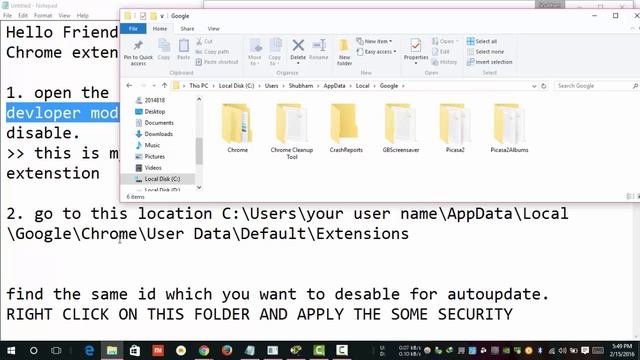Select Documents in navigation pane
This screenshot has width=640, height=360.
[159, 122]
